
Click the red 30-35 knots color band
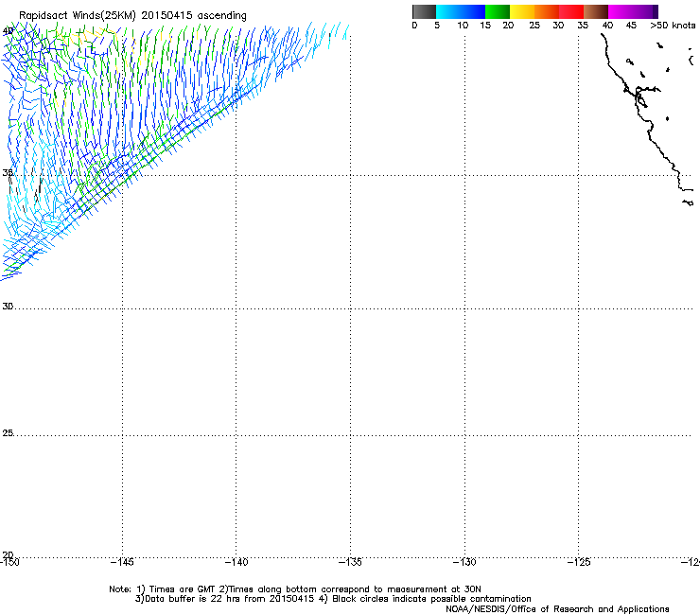pyautogui.click(x=571, y=11)
